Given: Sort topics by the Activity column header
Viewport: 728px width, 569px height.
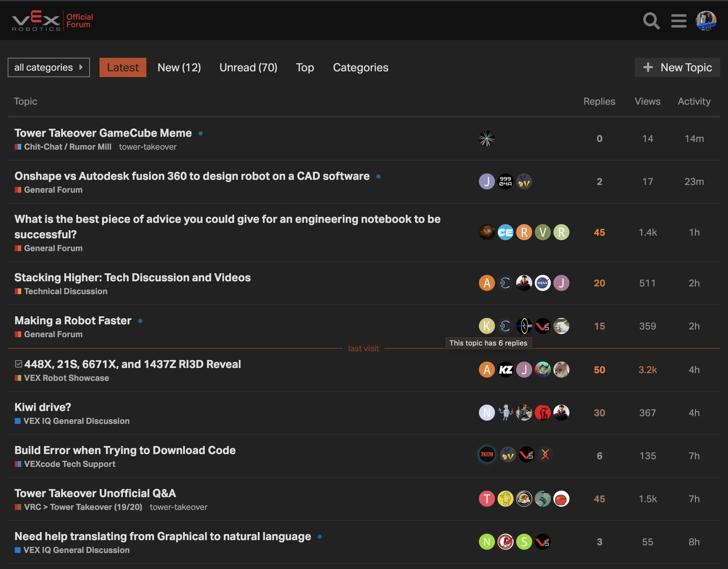Looking at the screenshot, I should pyautogui.click(x=694, y=101).
